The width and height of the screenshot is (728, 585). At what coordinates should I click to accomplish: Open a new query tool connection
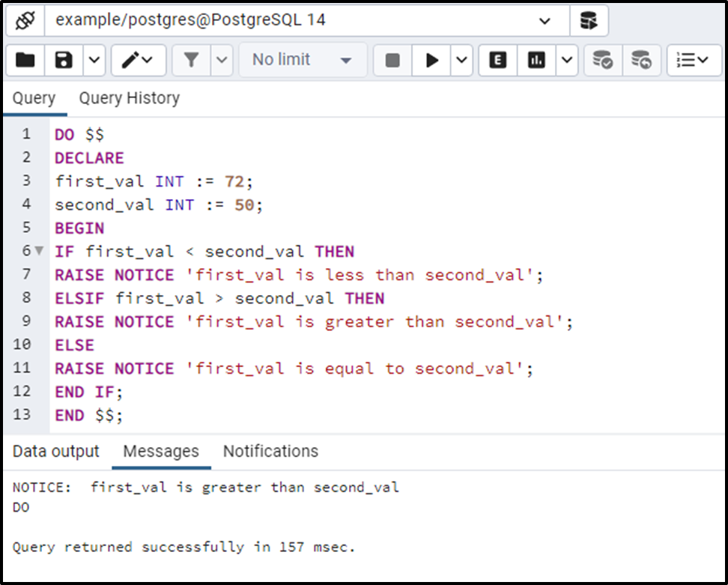point(589,20)
